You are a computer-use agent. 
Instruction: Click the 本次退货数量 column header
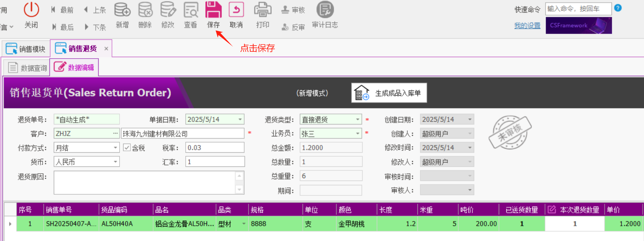click(575, 210)
